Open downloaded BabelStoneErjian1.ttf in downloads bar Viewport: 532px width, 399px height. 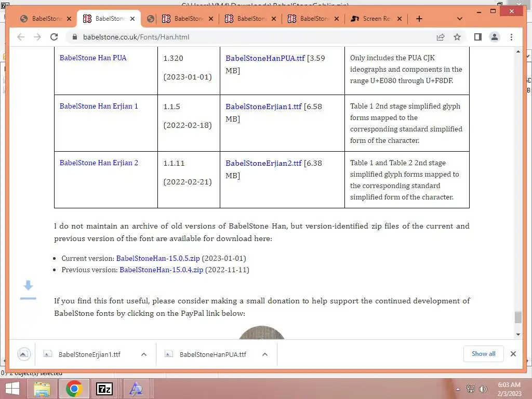tap(89, 354)
